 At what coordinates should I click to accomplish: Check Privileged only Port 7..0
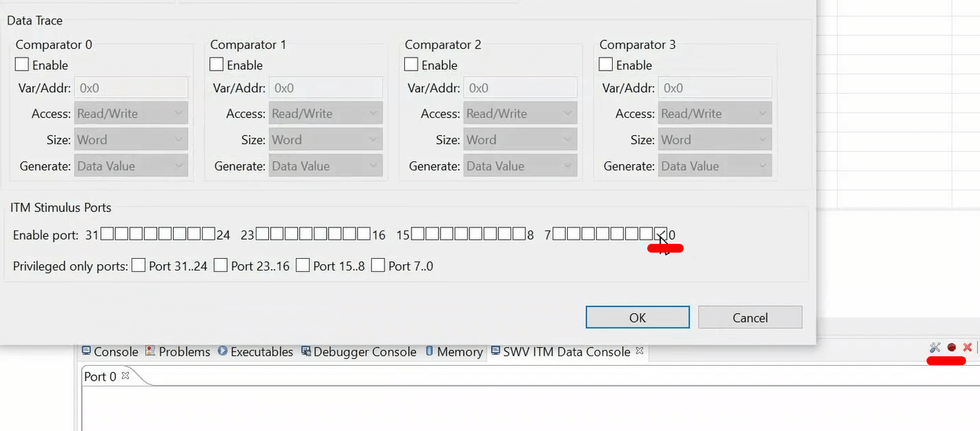click(x=378, y=266)
